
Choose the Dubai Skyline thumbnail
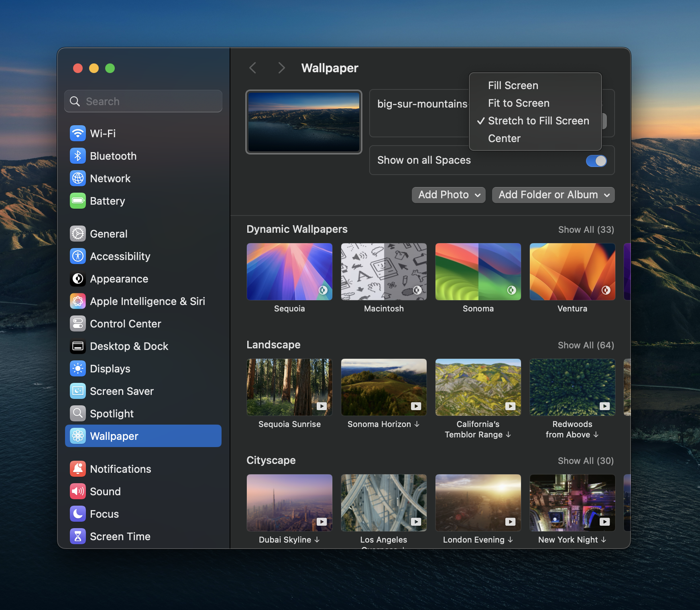[289, 503]
